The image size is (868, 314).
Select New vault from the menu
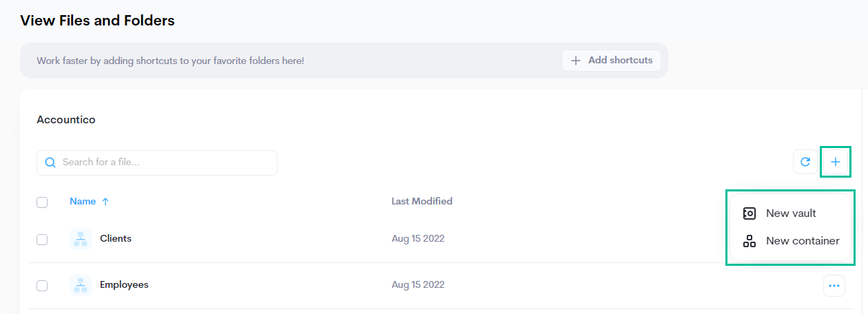(x=791, y=213)
